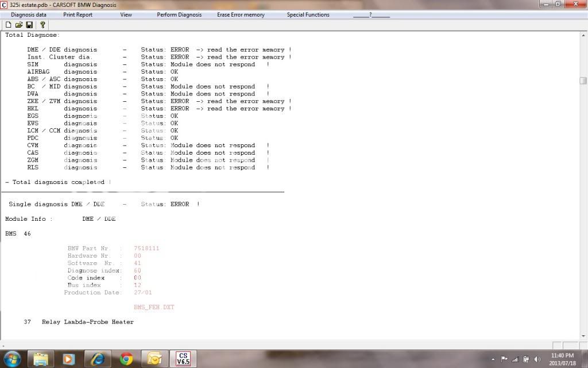Screen dimensions: 588x368
Task: Launch Google Chrome from the taskbar
Action: click(x=126, y=359)
